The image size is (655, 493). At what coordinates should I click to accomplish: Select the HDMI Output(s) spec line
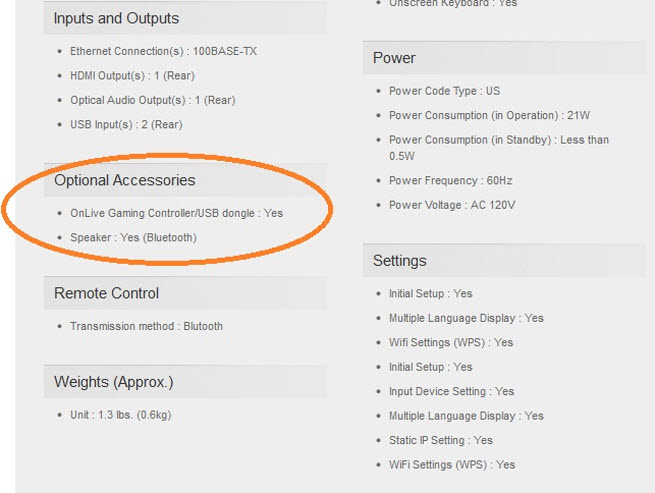132,76
